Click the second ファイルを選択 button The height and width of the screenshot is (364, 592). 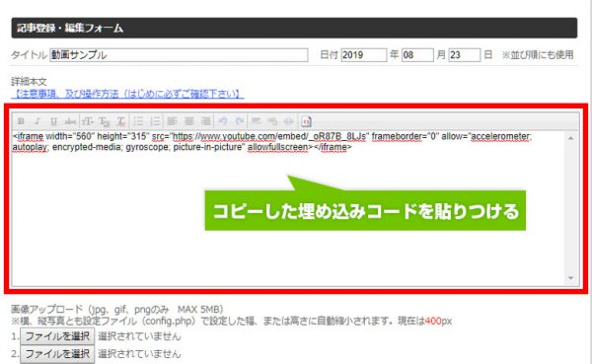pos(57,354)
